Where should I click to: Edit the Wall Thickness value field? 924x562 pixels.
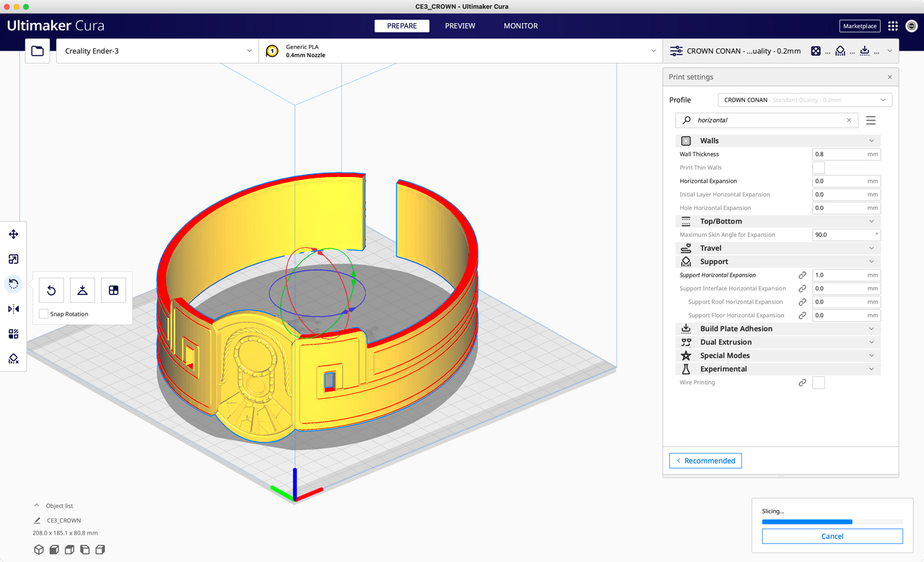pos(846,155)
